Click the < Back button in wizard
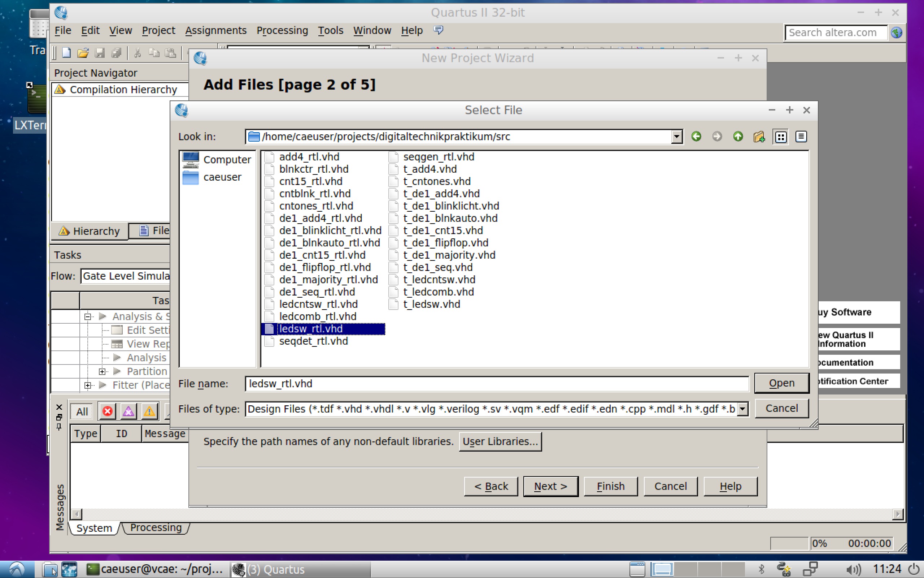This screenshot has height=578, width=924. coord(491,486)
